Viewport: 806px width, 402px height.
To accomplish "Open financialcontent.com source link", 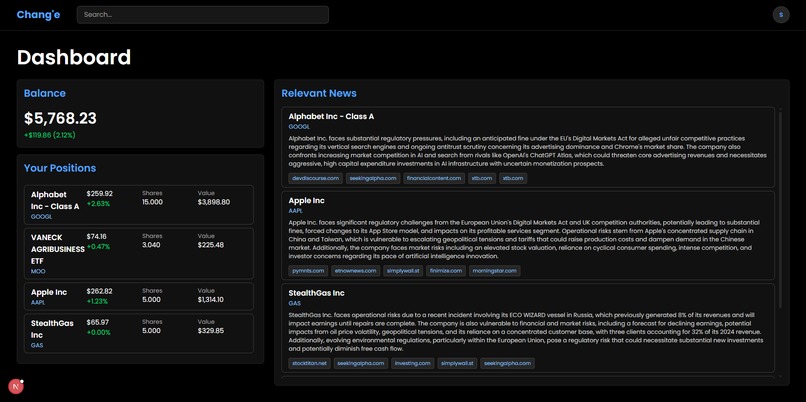I will pyautogui.click(x=434, y=178).
